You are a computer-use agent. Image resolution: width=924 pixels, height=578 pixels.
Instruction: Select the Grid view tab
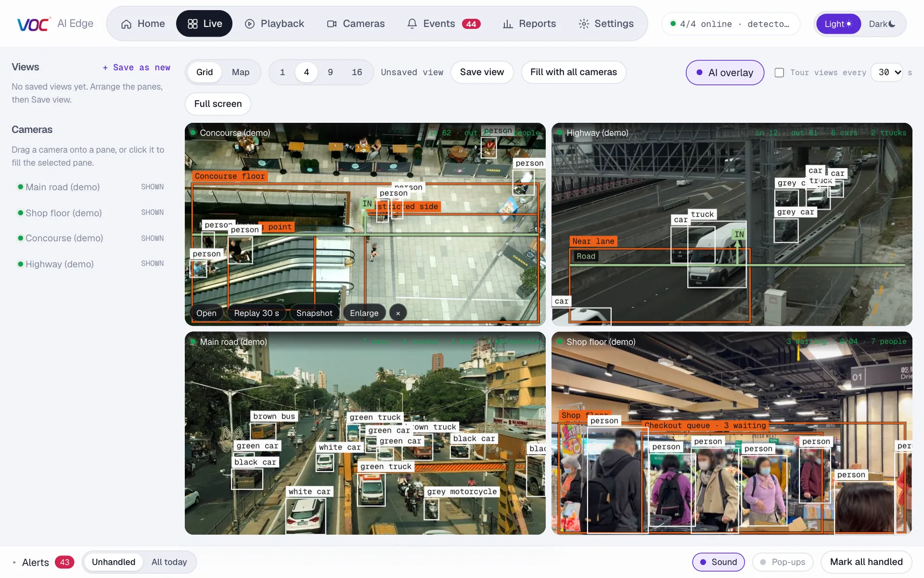pyautogui.click(x=205, y=72)
